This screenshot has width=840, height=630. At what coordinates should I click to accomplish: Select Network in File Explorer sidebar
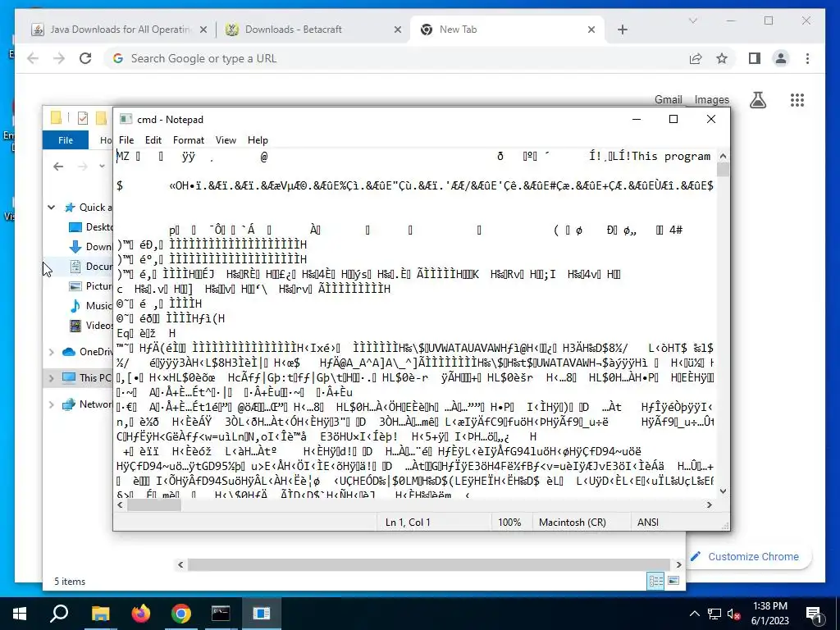87,404
